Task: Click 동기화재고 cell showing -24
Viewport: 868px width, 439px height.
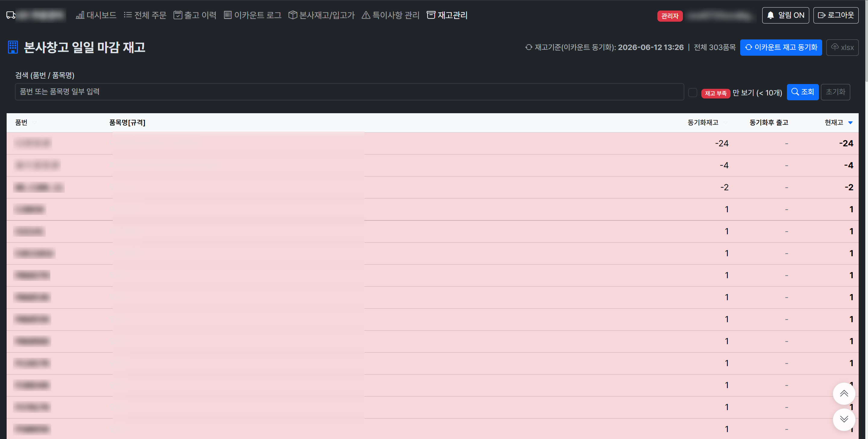Action: pos(722,143)
